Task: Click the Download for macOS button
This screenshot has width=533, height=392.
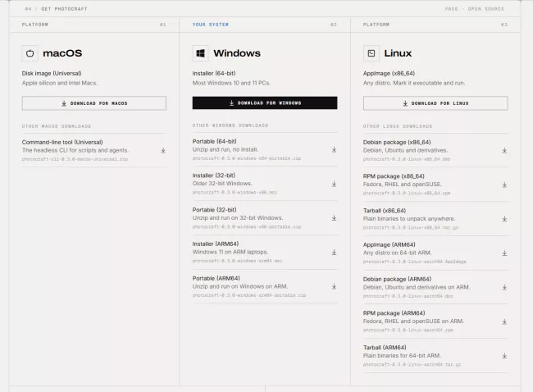Action: (94, 103)
